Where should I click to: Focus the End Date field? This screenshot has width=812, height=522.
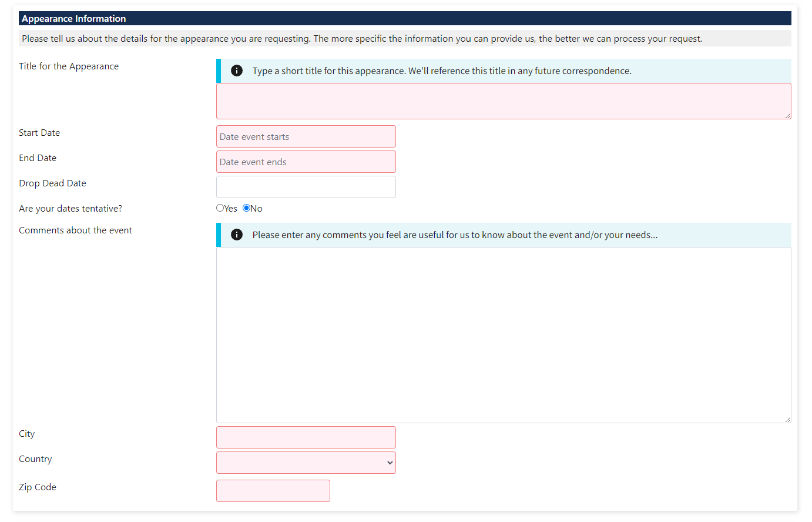click(x=306, y=162)
